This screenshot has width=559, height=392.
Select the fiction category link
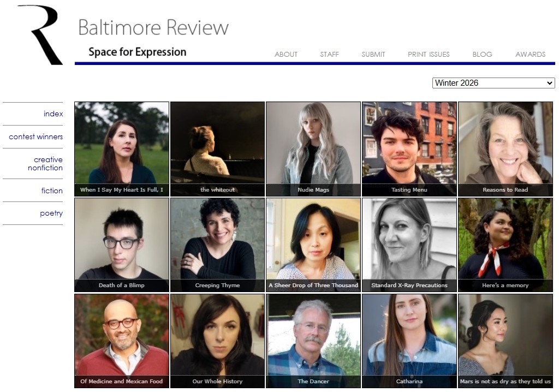click(52, 191)
